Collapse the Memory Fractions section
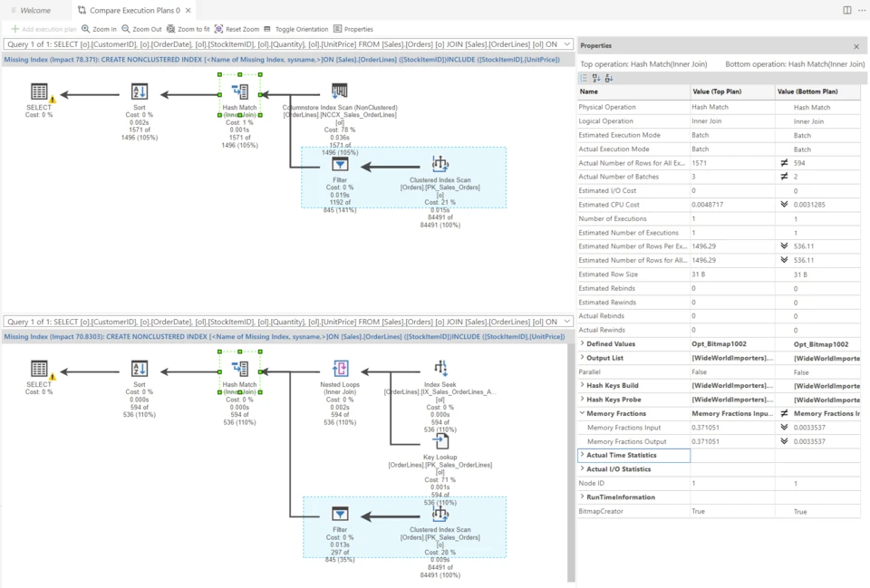Screen dimensions: 870x588 pos(581,413)
